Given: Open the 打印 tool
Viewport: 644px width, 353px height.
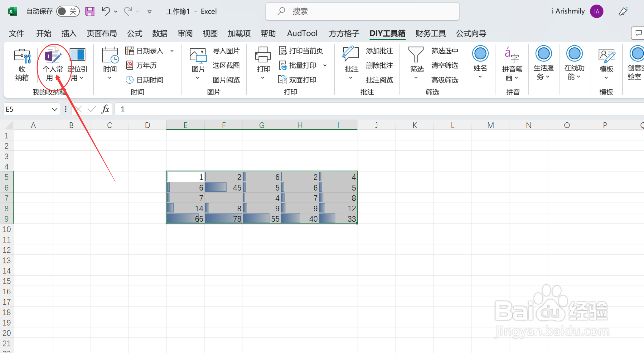Looking at the screenshot, I should pyautogui.click(x=263, y=62).
